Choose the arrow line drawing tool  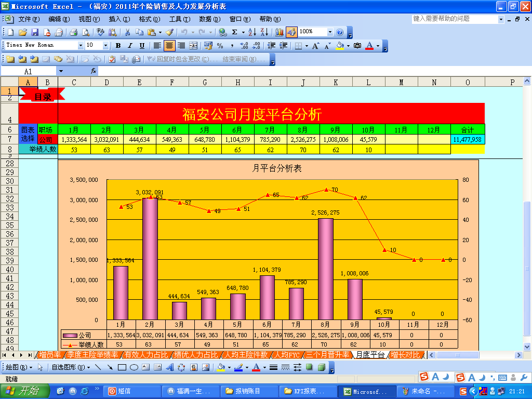(110, 367)
